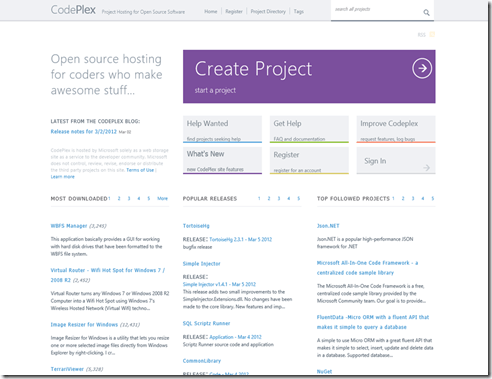Click the Create Project arrow circle icon
This screenshot has width=492, height=379.
(x=422, y=68)
